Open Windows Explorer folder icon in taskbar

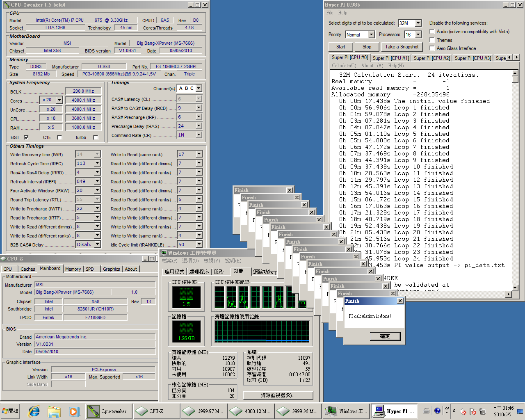pos(54,411)
